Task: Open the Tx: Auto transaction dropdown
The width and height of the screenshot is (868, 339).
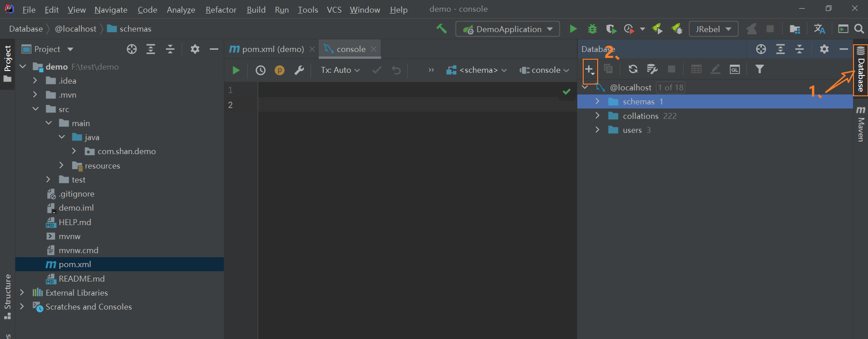Action: tap(340, 70)
